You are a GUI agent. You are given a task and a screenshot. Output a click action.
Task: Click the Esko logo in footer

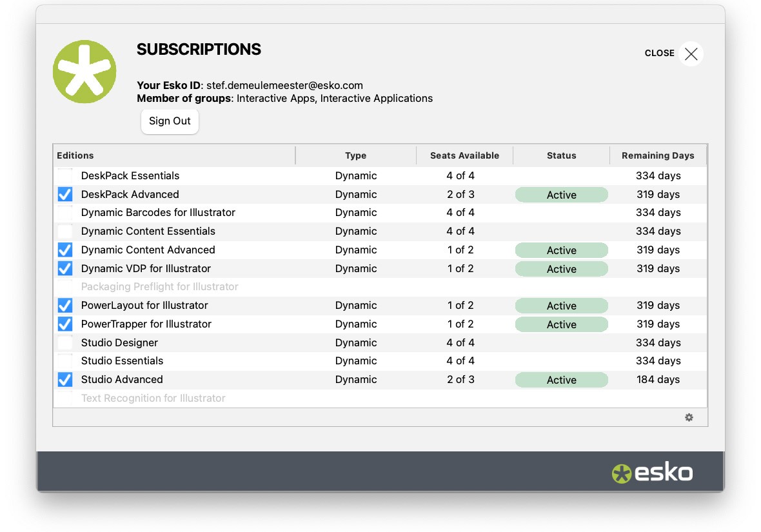[652, 473]
